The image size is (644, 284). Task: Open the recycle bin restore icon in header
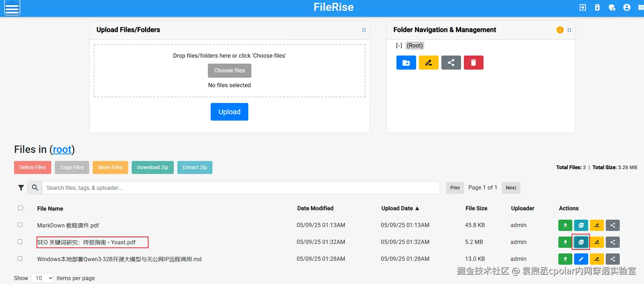coord(597,7)
